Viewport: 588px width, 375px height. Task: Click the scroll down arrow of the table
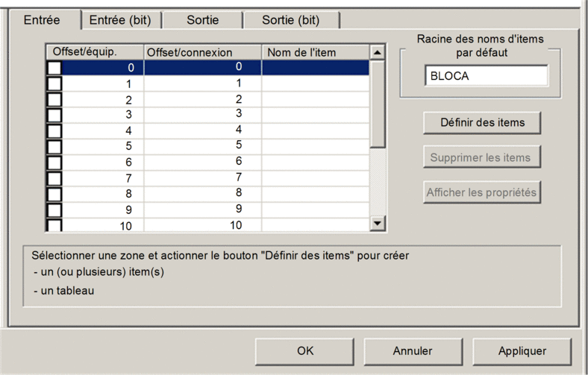tap(378, 223)
